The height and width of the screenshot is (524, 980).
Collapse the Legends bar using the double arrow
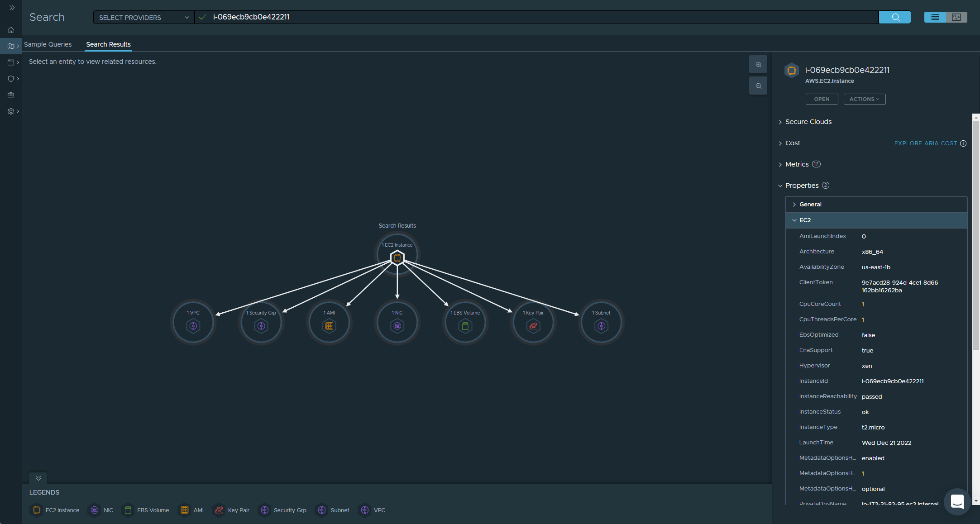pyautogui.click(x=38, y=478)
